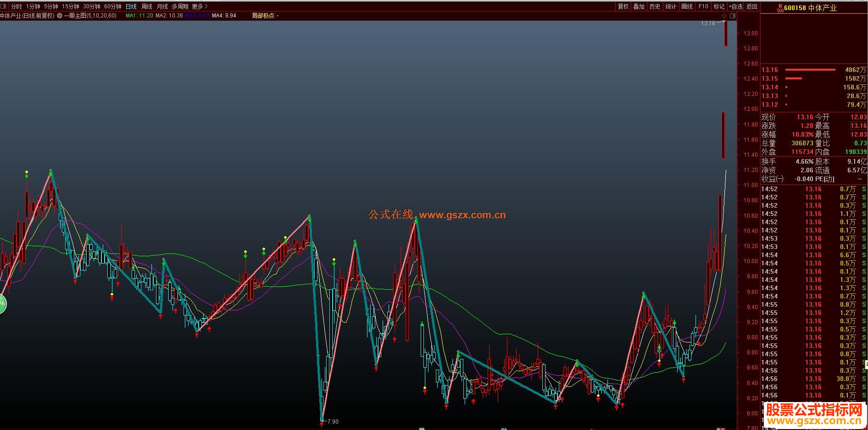Click the 返回 back button
The image size is (868, 430).
point(752,6)
